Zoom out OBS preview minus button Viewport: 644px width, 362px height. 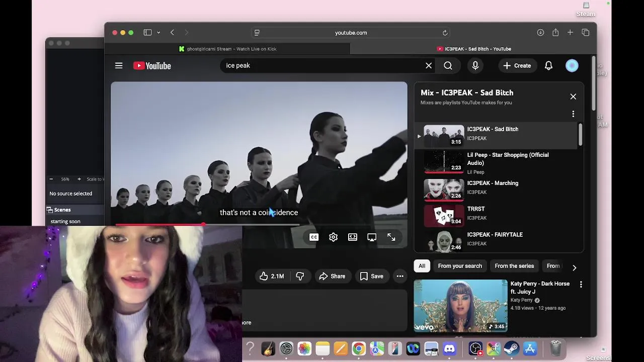(x=51, y=179)
